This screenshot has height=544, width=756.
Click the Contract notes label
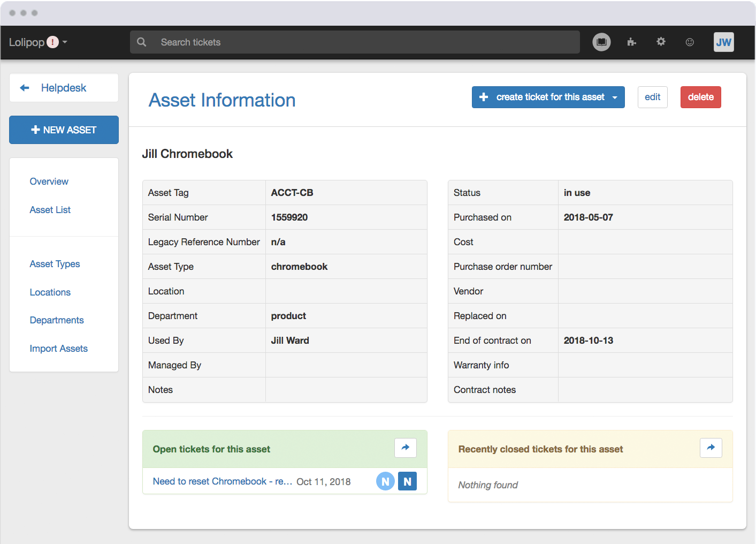485,390
